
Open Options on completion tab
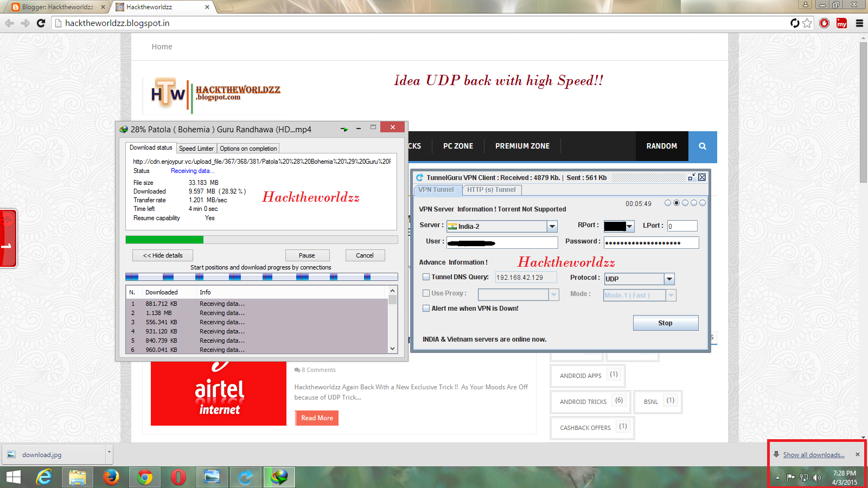coord(248,149)
